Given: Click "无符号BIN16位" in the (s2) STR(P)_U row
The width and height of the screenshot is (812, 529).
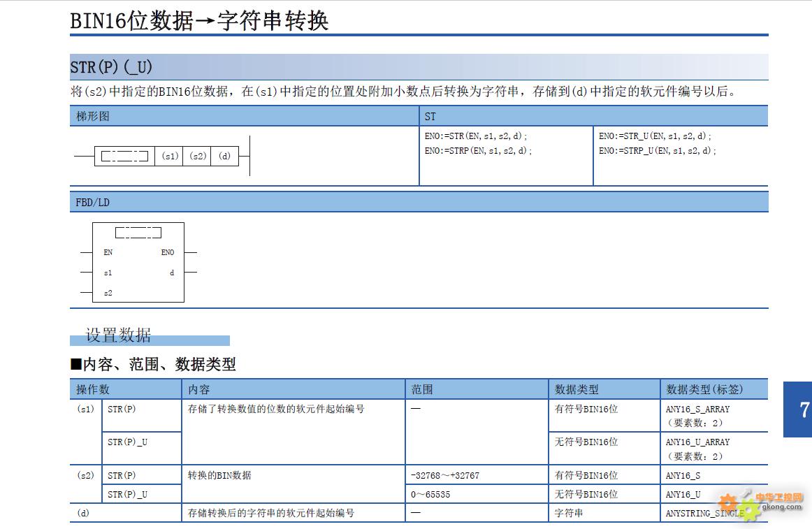Looking at the screenshot, I should click(x=586, y=495).
